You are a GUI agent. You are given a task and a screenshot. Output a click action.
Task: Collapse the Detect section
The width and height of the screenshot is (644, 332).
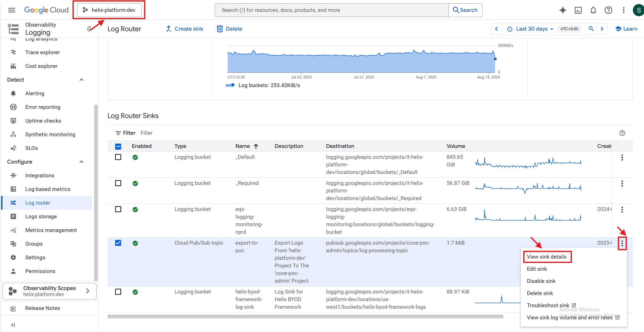81,80
